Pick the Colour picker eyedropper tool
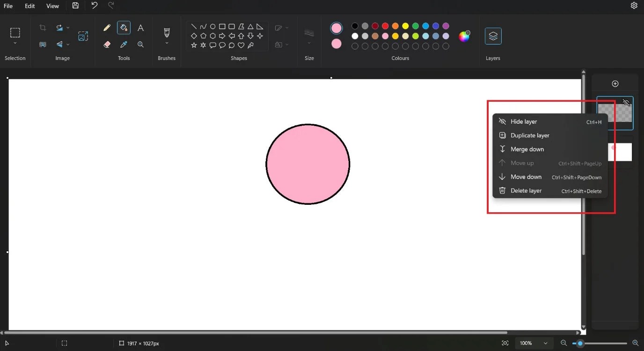This screenshot has height=351, width=644. [124, 44]
